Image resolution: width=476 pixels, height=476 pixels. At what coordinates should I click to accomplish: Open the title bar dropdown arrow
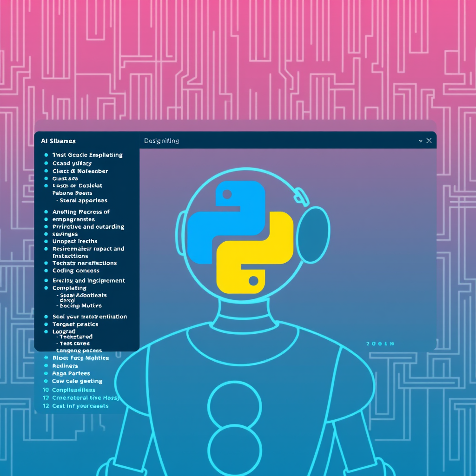(x=420, y=140)
